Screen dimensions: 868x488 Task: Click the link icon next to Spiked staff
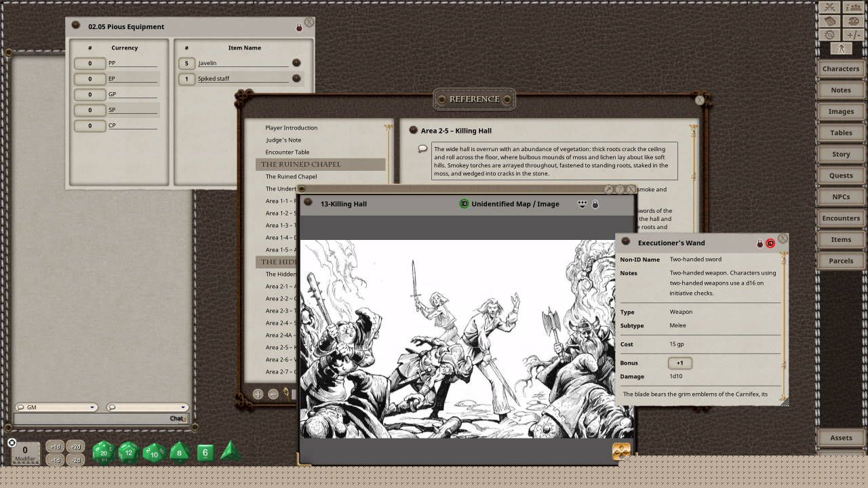(296, 79)
